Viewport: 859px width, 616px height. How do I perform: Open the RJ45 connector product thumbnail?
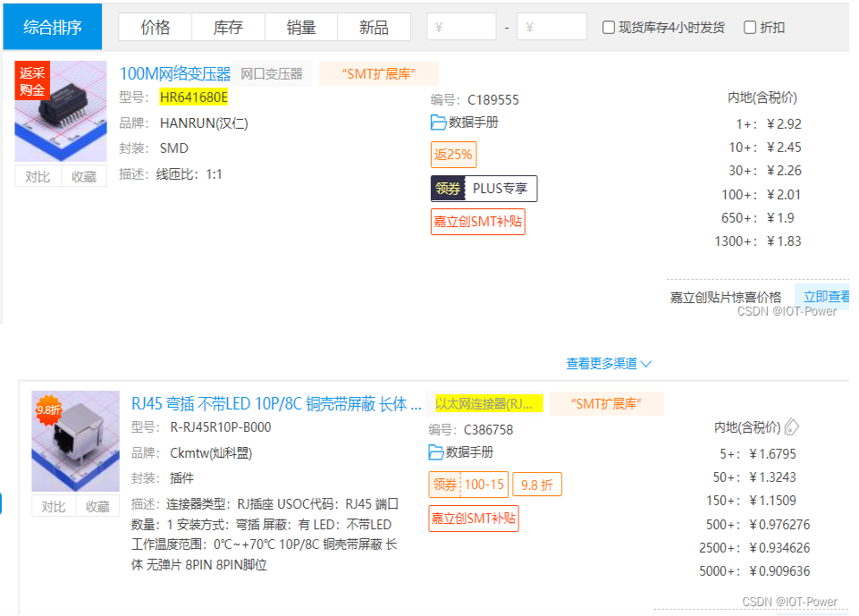76,440
